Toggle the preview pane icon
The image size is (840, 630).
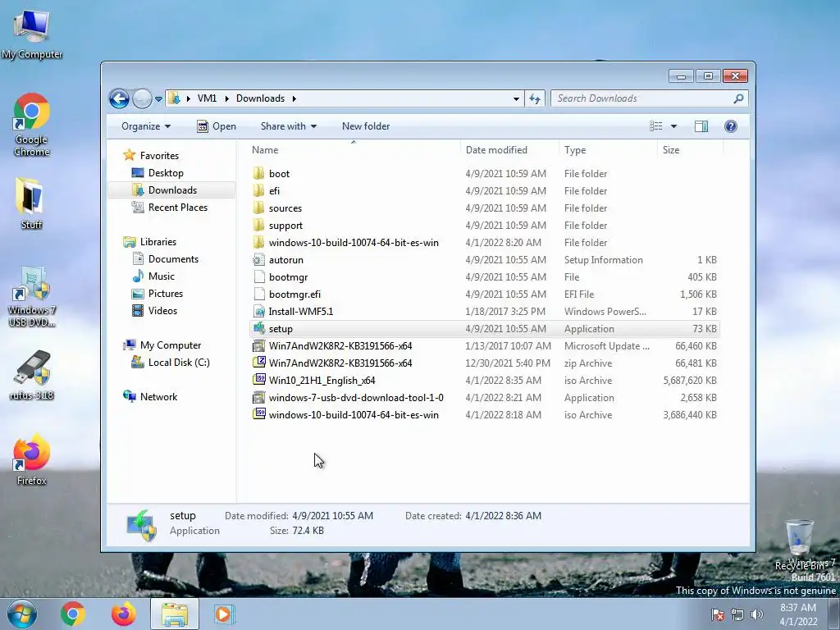701,126
